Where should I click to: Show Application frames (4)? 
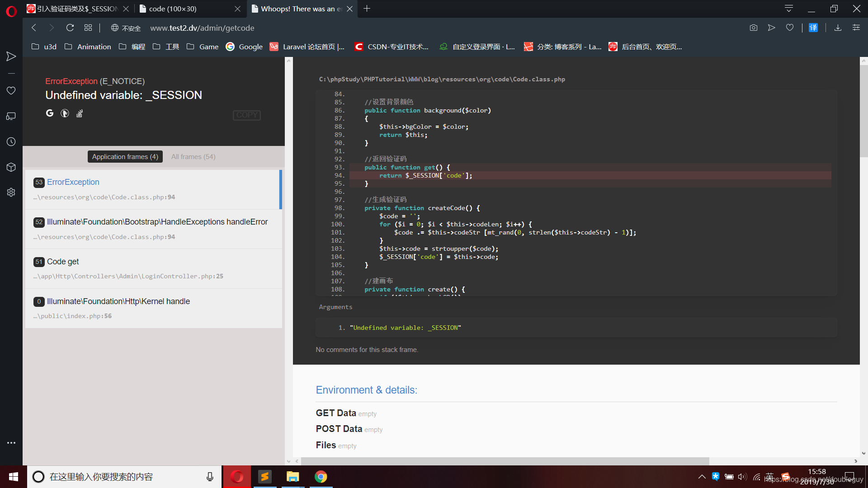pos(125,157)
